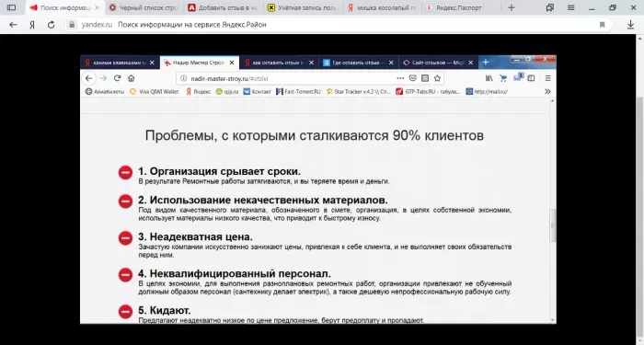Open the 'Контакт' bookmark

pos(257,92)
